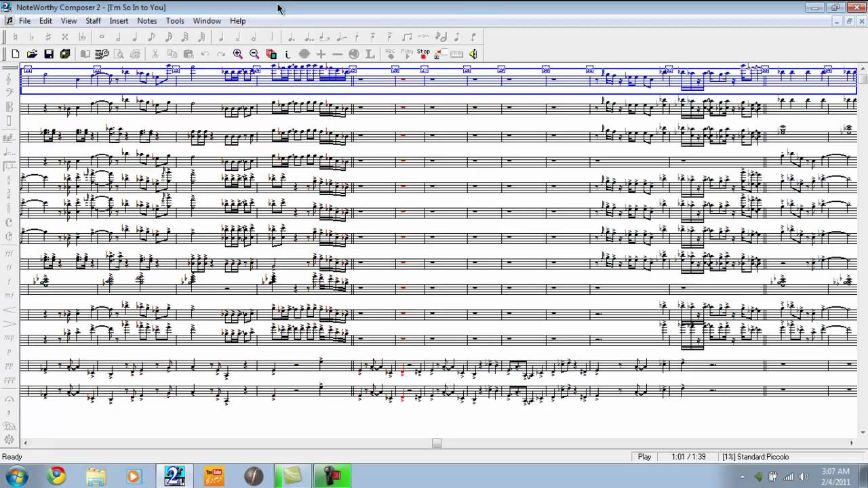Toggle the natural accidental
Screen dimensions: 868x488
point(16,37)
